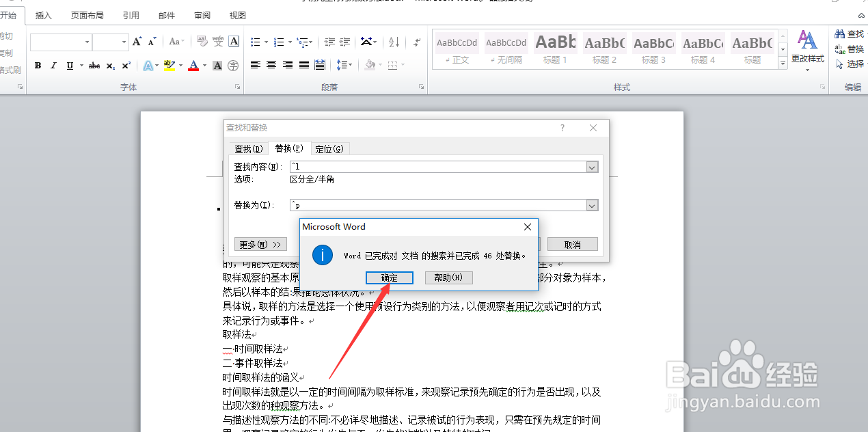This screenshot has width=868, height=432.
Task: Apply red font color
Action: (193, 66)
